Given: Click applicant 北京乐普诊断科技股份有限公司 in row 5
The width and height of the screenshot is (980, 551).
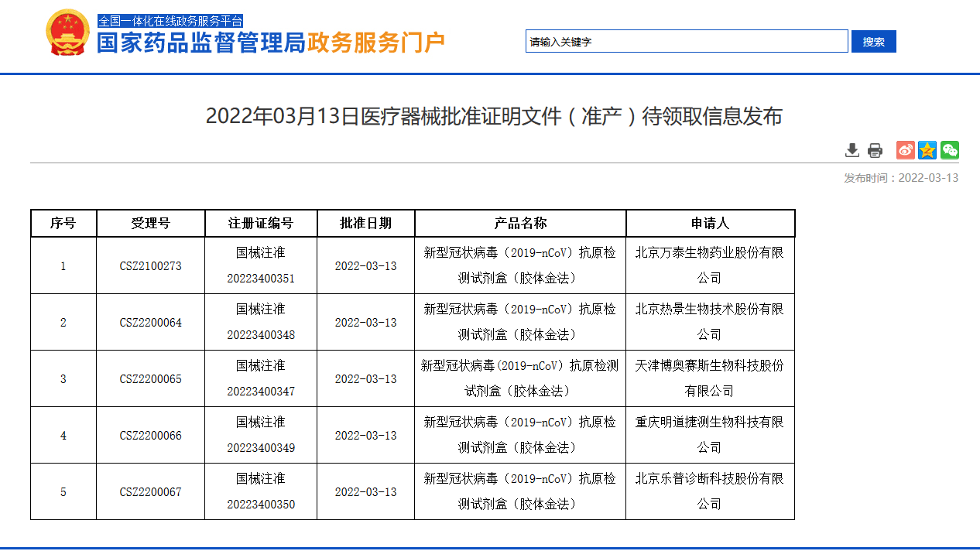Looking at the screenshot, I should click(x=710, y=491).
